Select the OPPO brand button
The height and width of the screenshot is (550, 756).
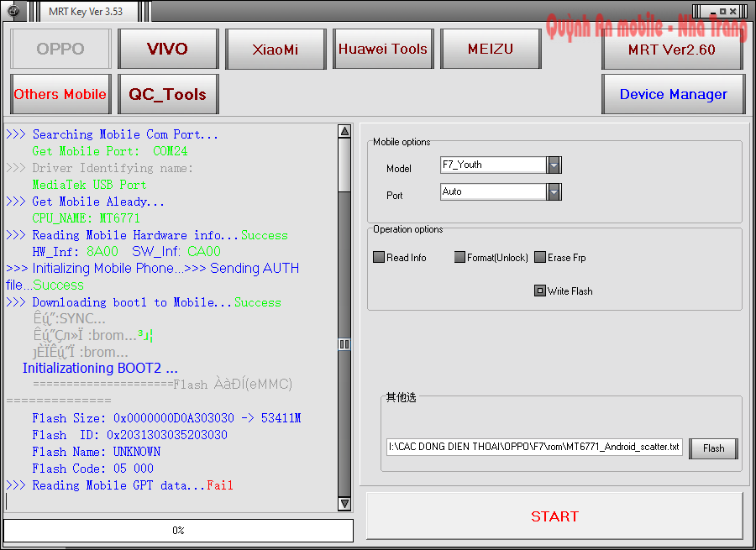[60, 49]
